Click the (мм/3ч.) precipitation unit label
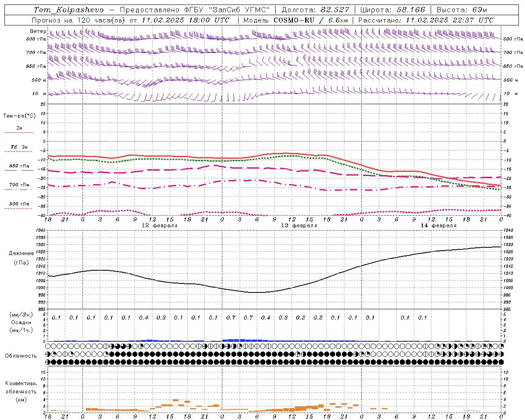Screen dimensions: 525x420 (x=21, y=315)
